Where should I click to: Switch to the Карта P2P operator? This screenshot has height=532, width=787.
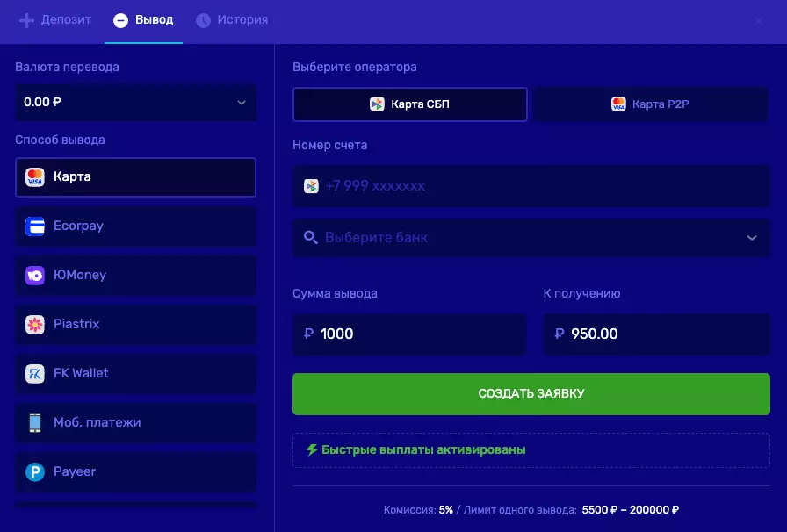[650, 104]
